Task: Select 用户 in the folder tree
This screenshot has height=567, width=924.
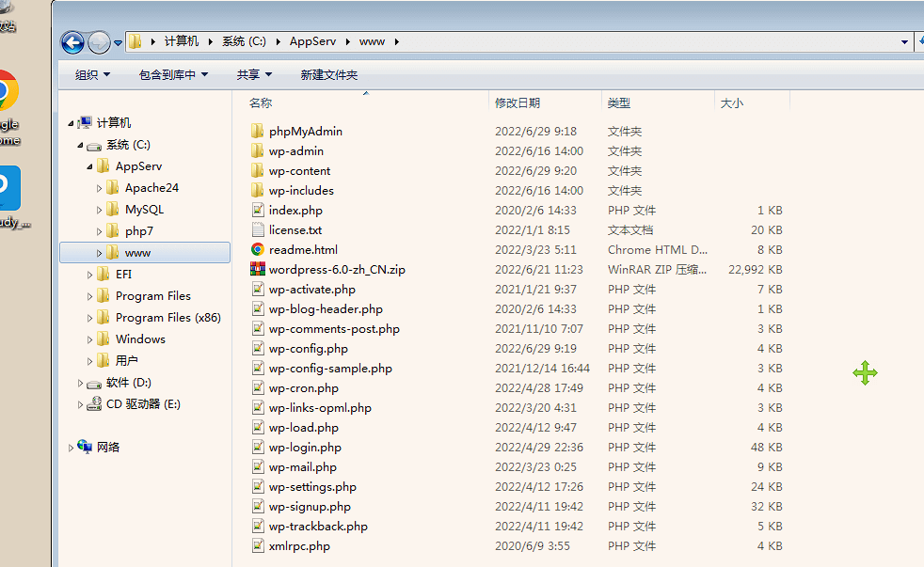Action: [x=127, y=360]
